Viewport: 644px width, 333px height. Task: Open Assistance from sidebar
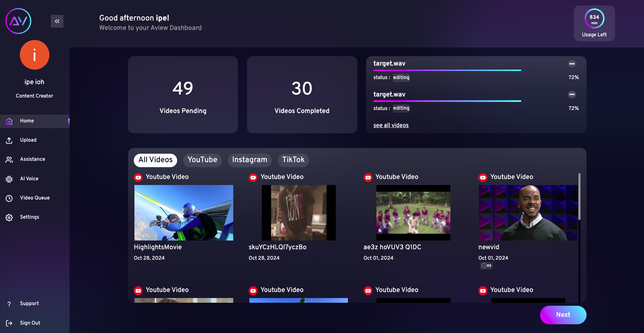click(32, 159)
